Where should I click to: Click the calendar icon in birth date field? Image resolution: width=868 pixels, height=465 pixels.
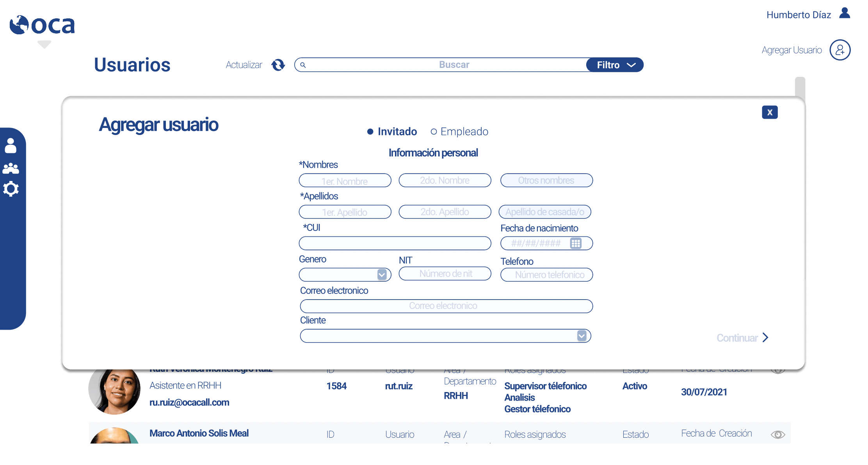pyautogui.click(x=576, y=243)
